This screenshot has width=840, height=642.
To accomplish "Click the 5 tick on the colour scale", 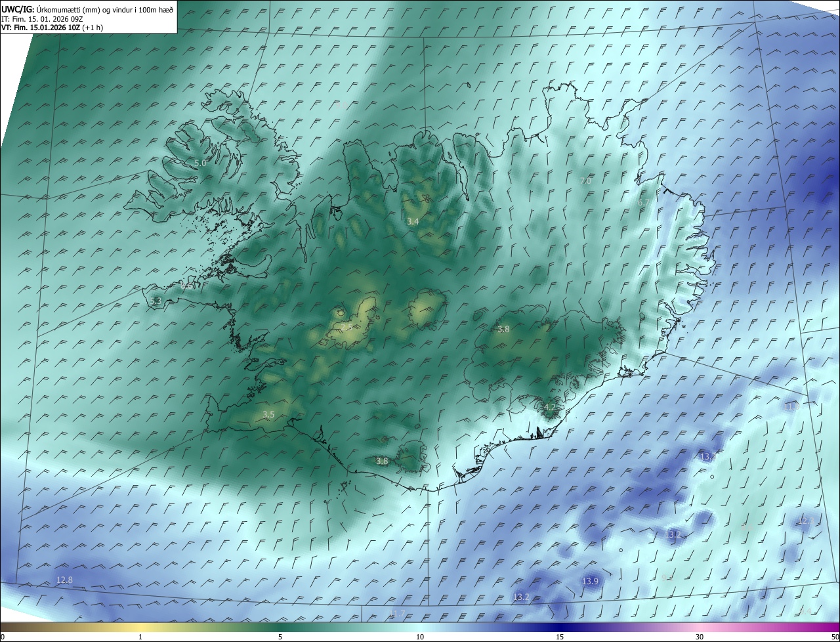I will (x=280, y=637).
